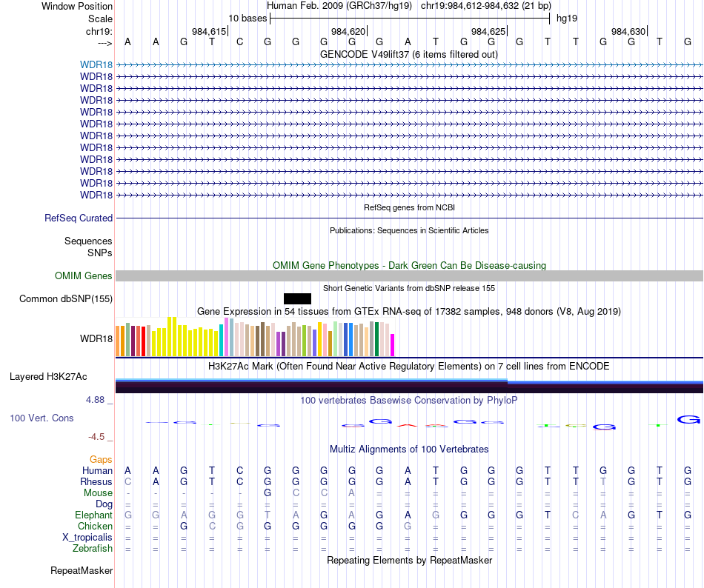This screenshot has height=588, width=704.
Task: Select the Common dbSNP(155) track label
Action: coord(66,298)
